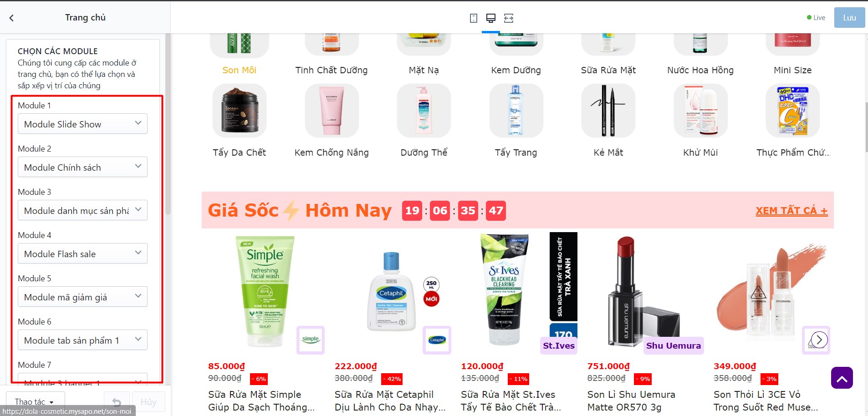Open Kẻ Mắt category icon
The image size is (868, 416).
click(608, 111)
